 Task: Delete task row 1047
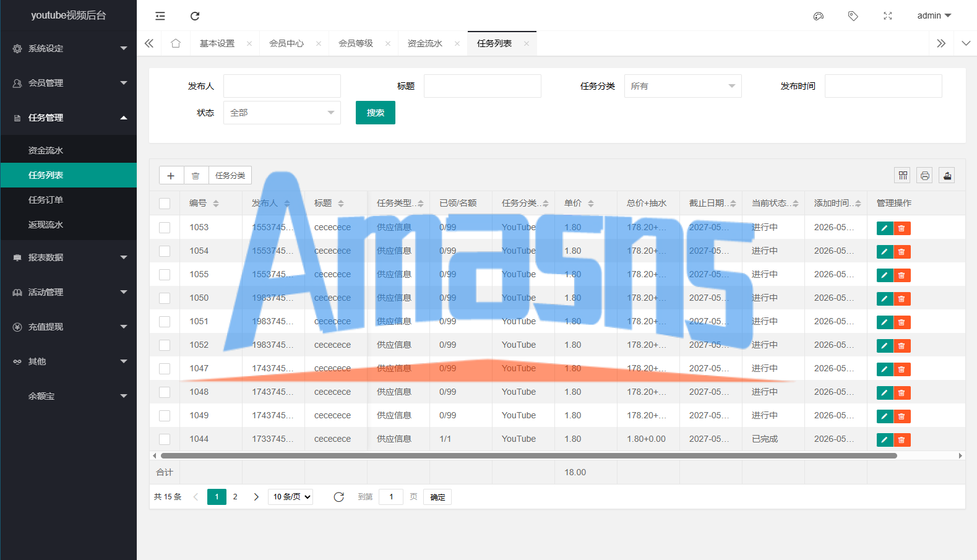click(902, 369)
